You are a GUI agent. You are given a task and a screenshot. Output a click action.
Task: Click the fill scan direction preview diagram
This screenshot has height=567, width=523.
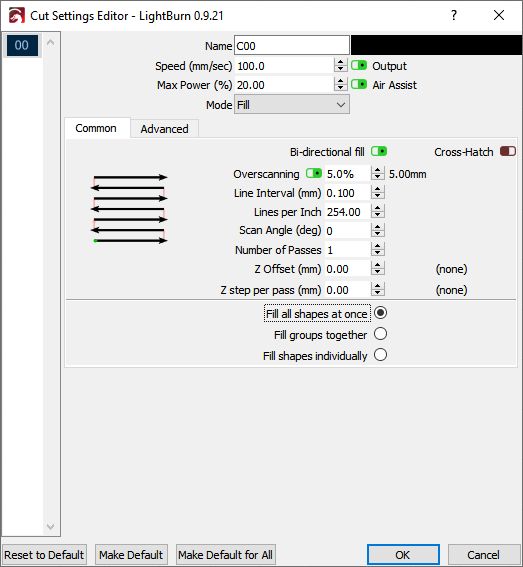pyautogui.click(x=129, y=209)
